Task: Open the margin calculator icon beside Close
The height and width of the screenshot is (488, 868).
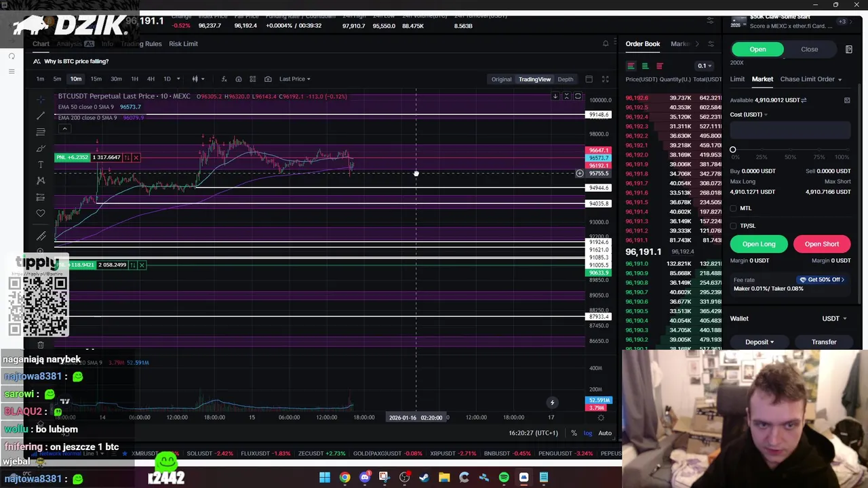Action: point(848,49)
